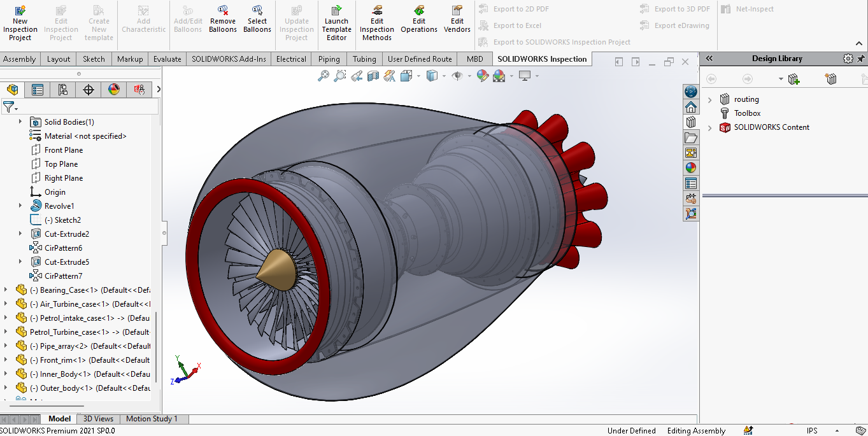Expand SOLIDWORKS Content folder

[710, 127]
